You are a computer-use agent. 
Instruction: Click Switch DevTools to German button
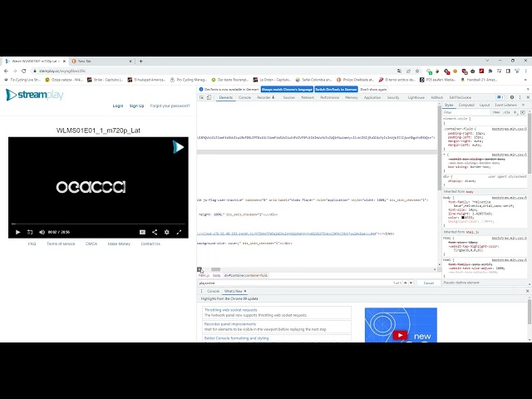[336, 89]
